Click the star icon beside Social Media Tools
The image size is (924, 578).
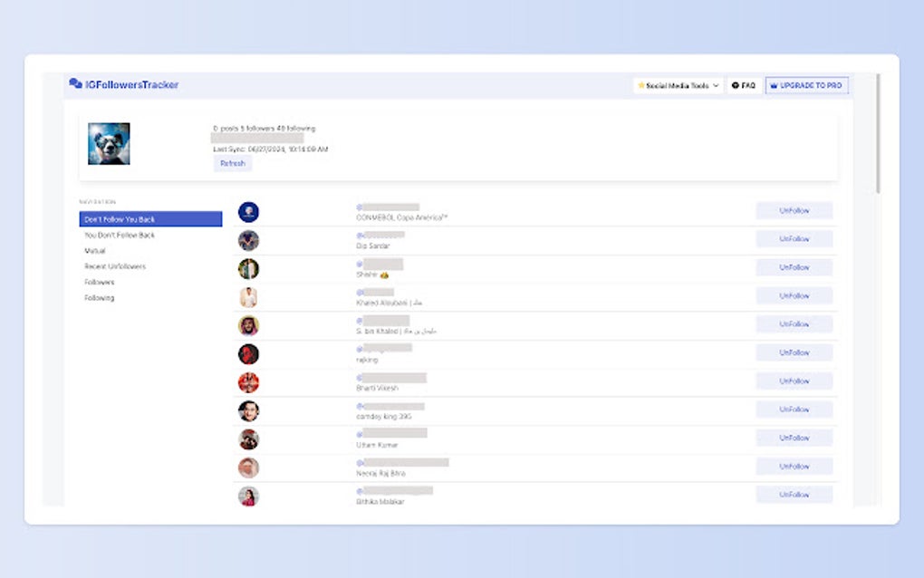pyautogui.click(x=640, y=84)
